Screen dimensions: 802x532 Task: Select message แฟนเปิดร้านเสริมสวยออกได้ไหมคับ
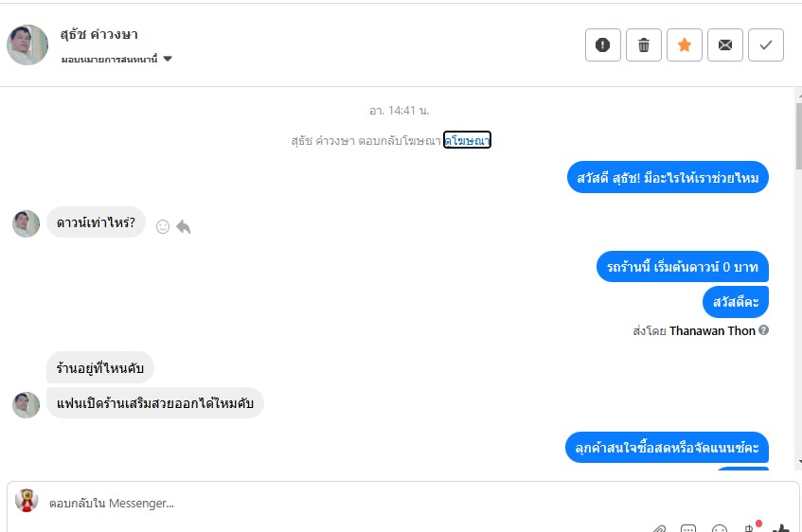(x=155, y=403)
